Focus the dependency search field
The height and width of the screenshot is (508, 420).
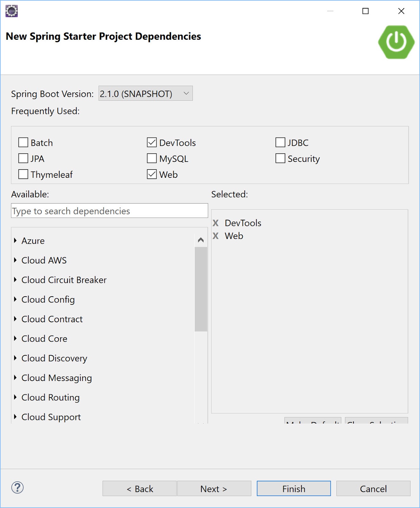pos(109,211)
